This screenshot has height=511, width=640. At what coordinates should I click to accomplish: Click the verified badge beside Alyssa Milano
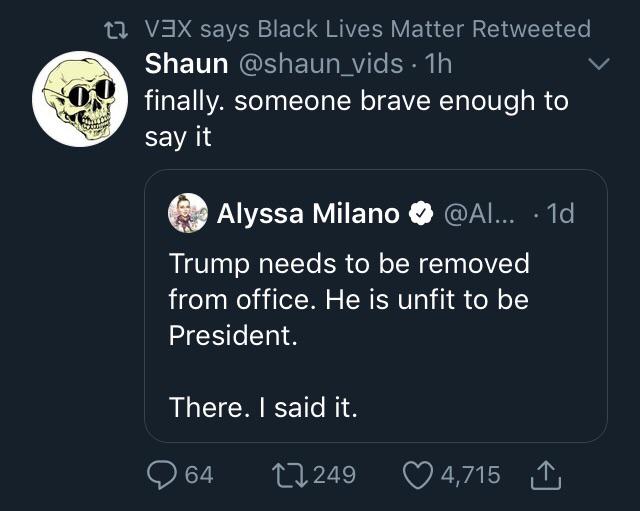[x=421, y=213]
